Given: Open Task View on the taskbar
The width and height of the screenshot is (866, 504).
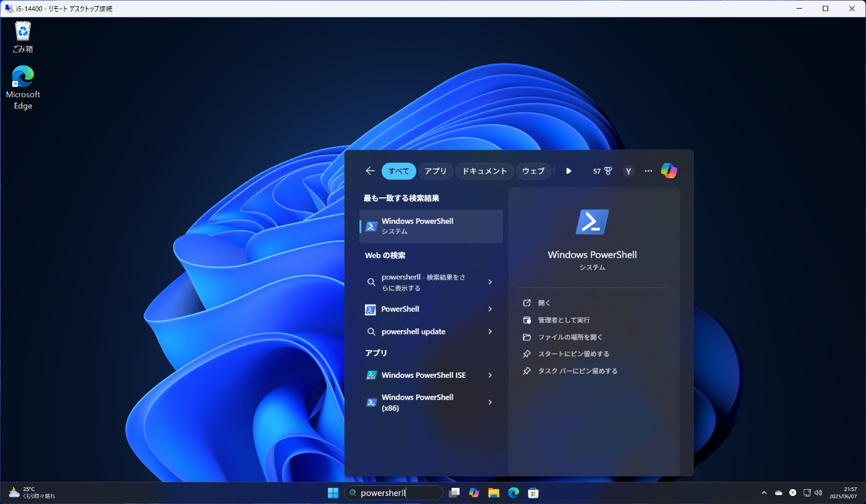Looking at the screenshot, I should coord(454,493).
